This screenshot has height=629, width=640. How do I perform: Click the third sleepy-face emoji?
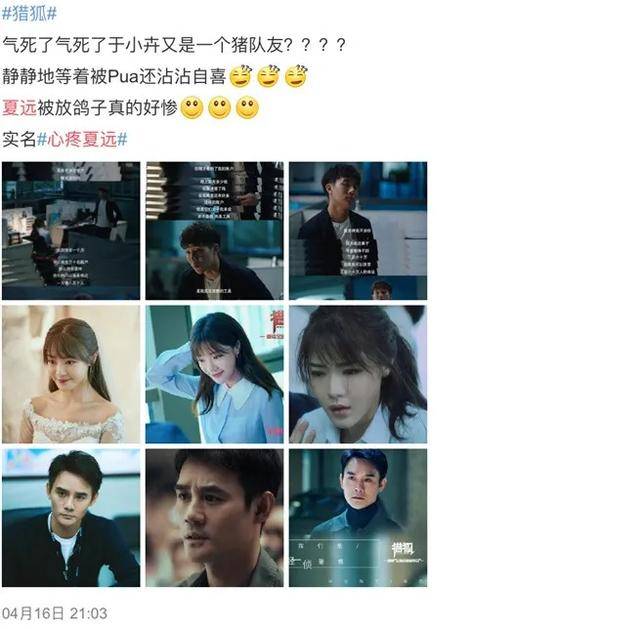click(x=296, y=76)
